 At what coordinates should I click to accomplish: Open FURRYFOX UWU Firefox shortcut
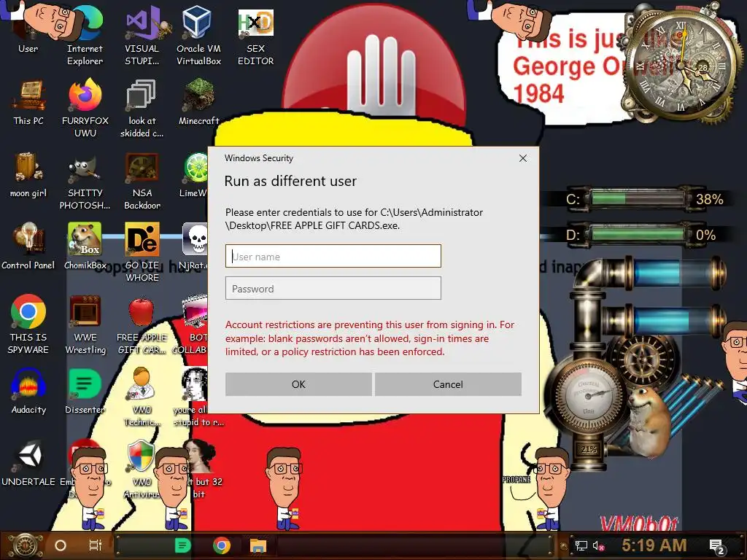(85, 108)
